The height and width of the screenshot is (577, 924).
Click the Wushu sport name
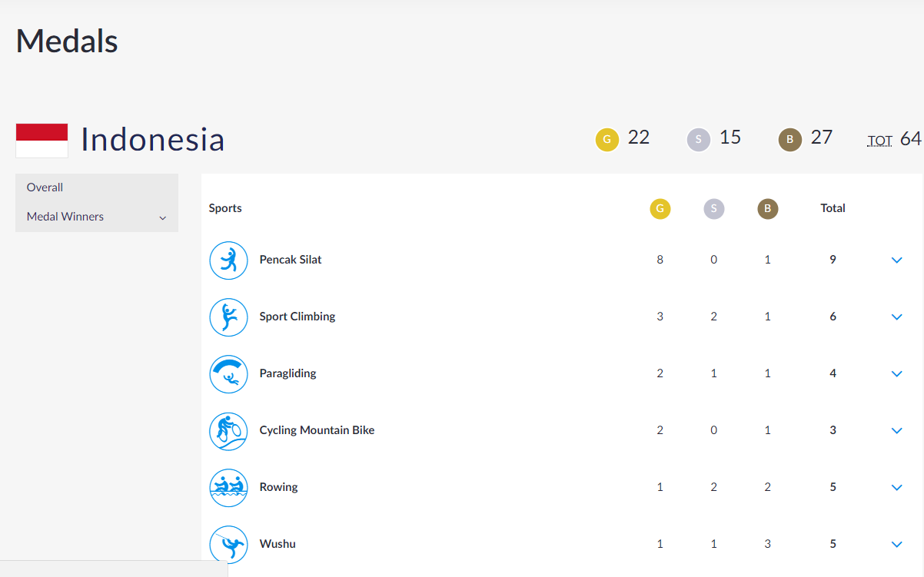pyautogui.click(x=278, y=544)
